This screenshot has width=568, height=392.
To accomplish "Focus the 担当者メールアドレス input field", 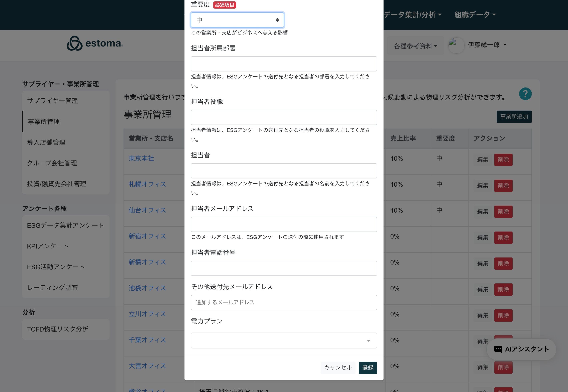I will point(284,224).
